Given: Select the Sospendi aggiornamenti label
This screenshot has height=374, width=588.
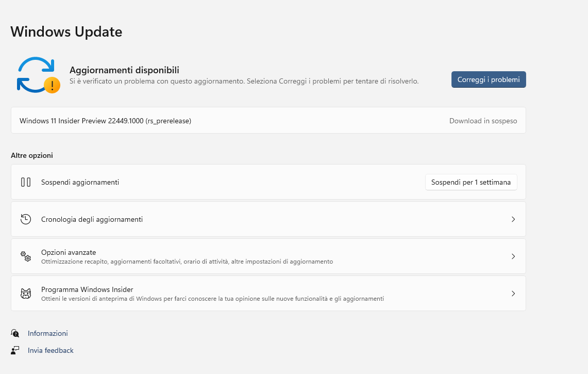Looking at the screenshot, I should coord(80,182).
